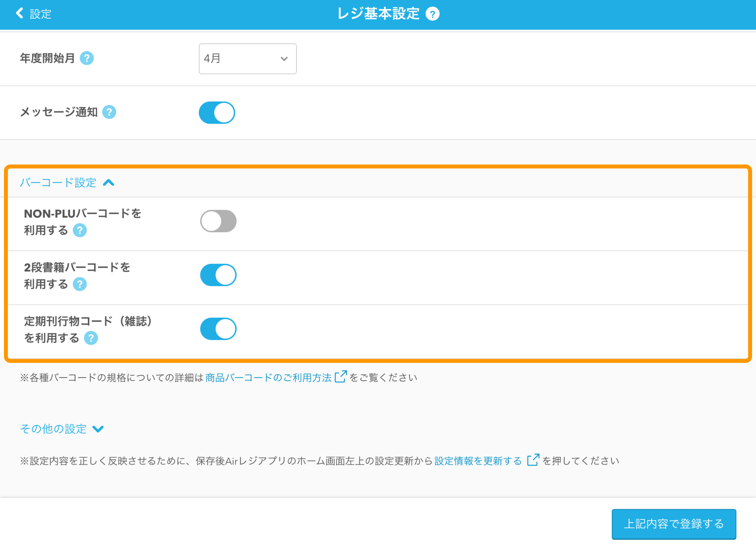This screenshot has height=551, width=756.
Task: Open the 年度開始月 month dropdown
Action: point(247,58)
